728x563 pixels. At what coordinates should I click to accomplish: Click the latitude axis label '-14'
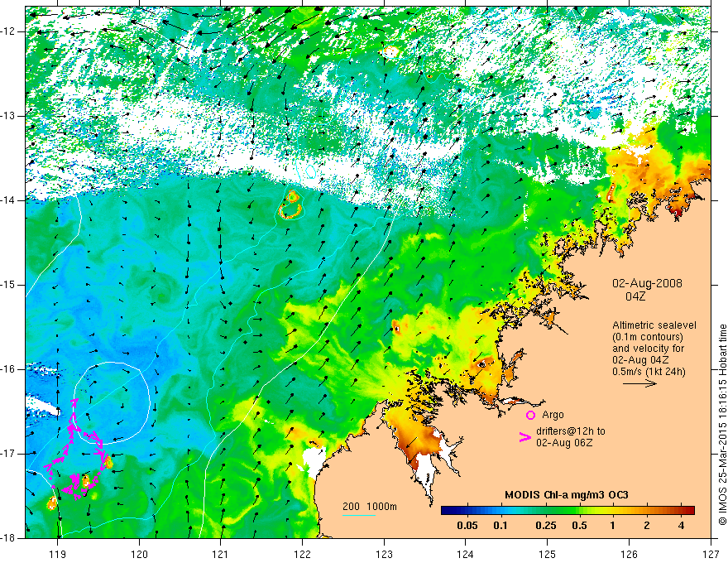click(8, 200)
